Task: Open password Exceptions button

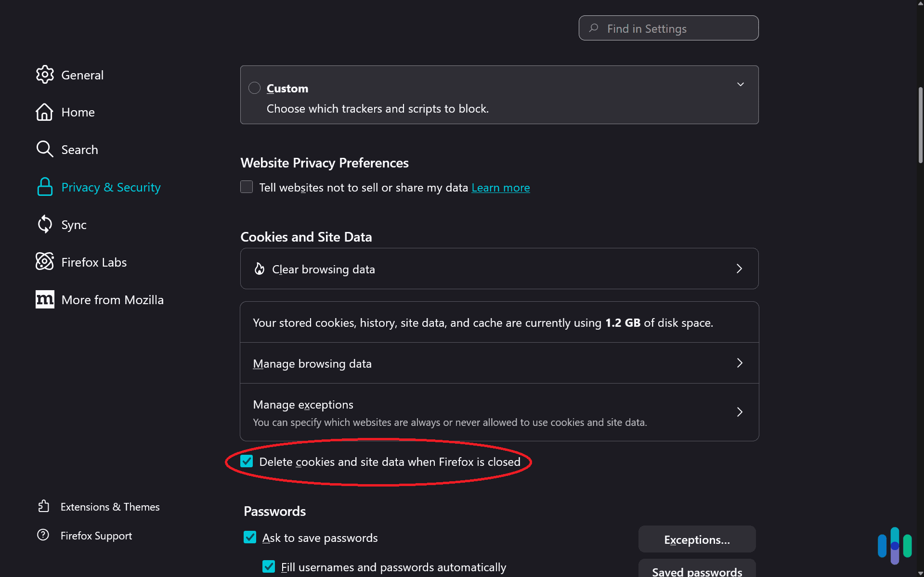Action: (697, 539)
